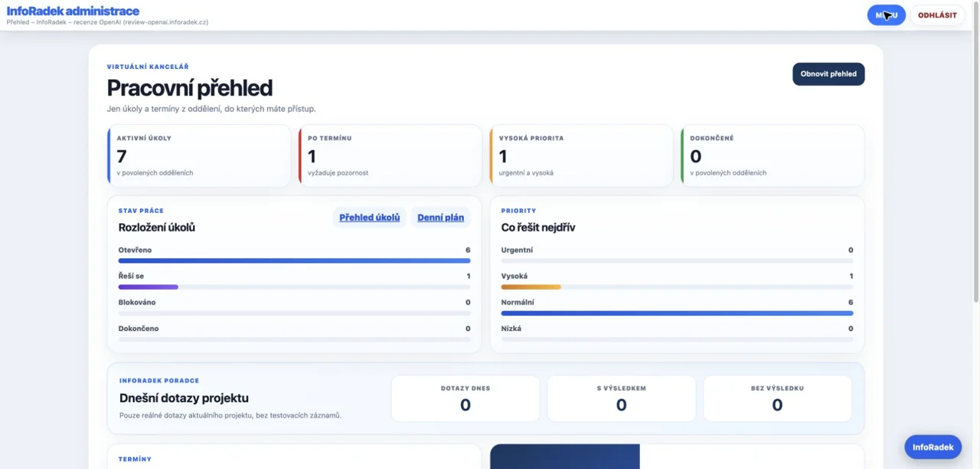Click the Odhlásit logout button
Screen dimensions: 980x469
(937, 15)
